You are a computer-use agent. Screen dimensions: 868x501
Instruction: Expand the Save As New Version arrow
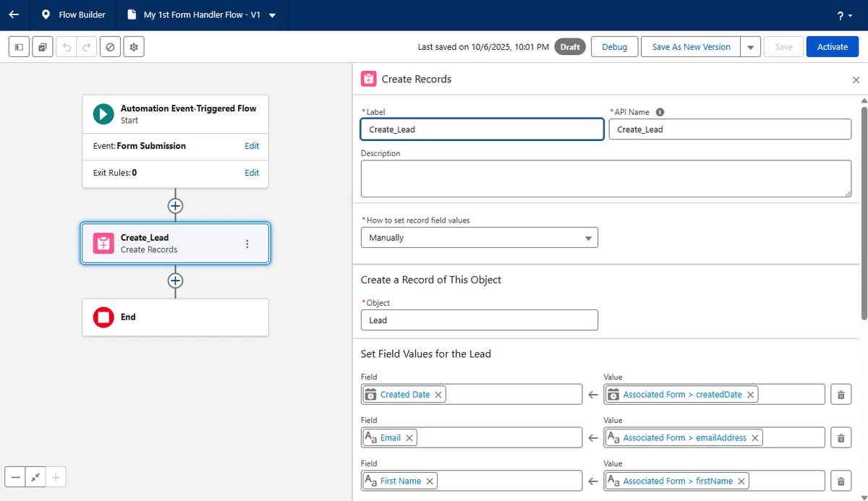coord(750,47)
